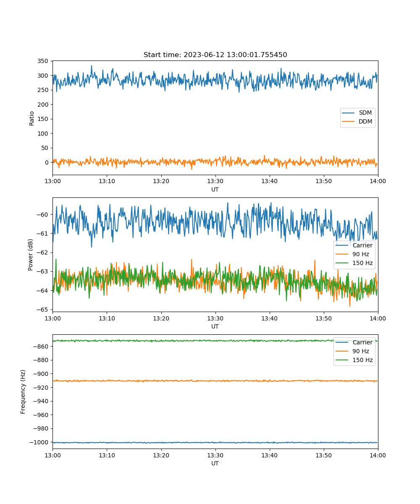Click the 'Ratio' y-axis label
420x504 pixels.
pos(32,118)
